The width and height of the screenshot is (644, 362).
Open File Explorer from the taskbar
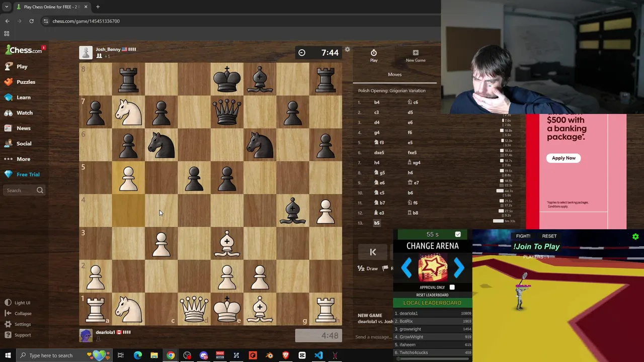pos(154,355)
